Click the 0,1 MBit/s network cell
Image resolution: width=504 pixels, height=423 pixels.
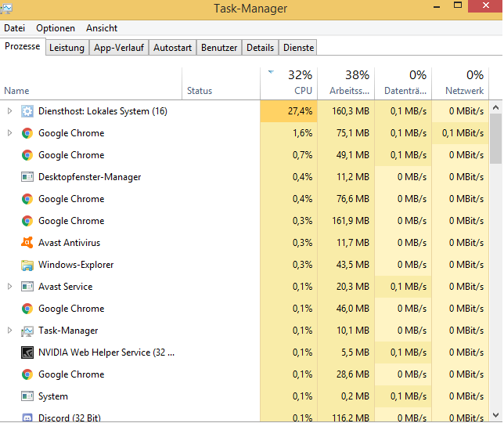pyautogui.click(x=460, y=133)
